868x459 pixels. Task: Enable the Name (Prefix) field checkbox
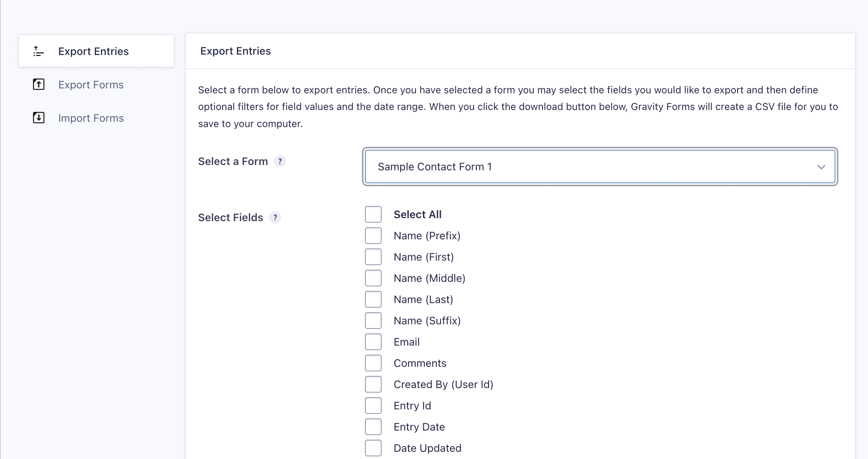click(x=373, y=236)
